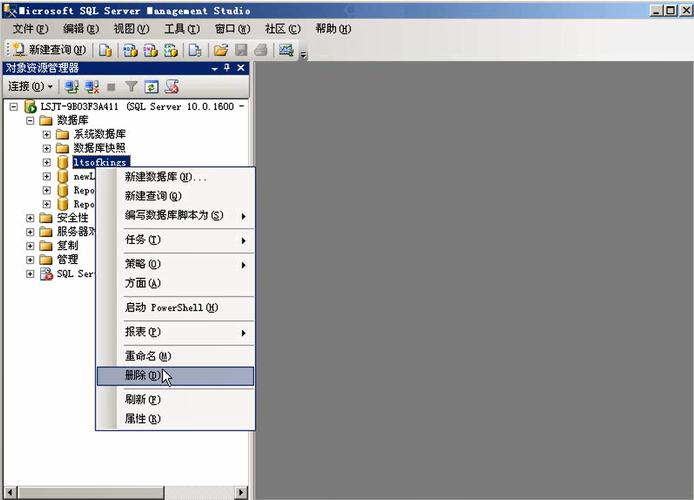Click the Analysis Services MDX Query icon
694x500 pixels.
coord(130,50)
